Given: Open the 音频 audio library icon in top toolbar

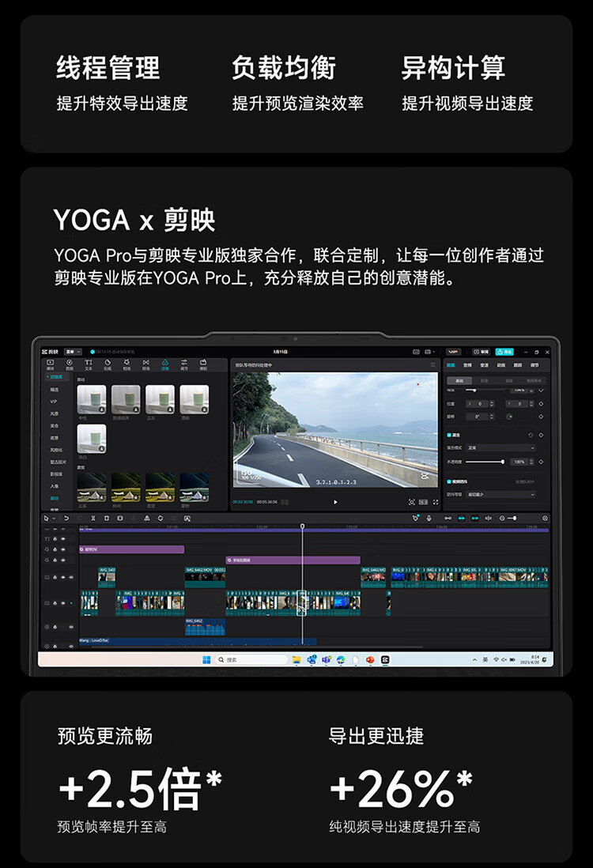Looking at the screenshot, I should 70,364.
